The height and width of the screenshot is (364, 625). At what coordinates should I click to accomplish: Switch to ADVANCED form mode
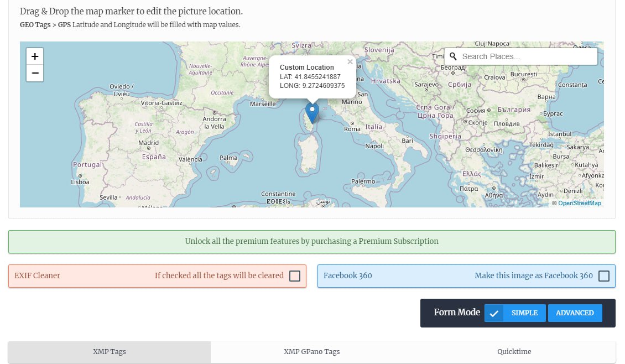pos(575,313)
